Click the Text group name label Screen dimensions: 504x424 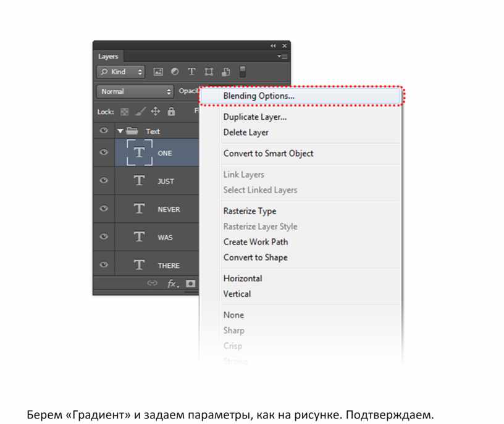coord(153,131)
